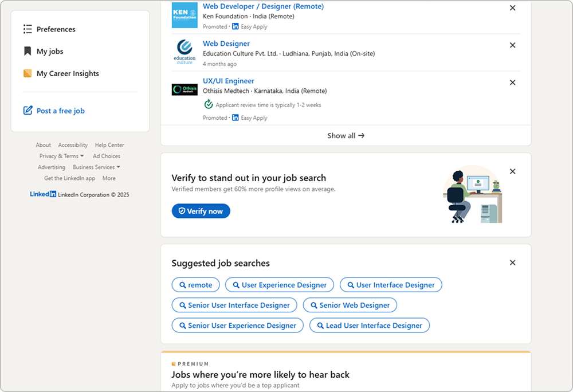Click the Post a free job link
This screenshot has width=573, height=392.
click(61, 111)
